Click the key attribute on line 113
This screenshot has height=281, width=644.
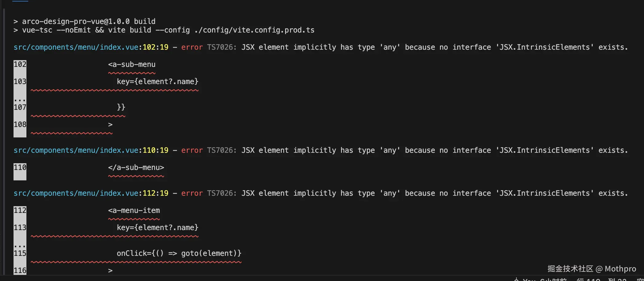tap(157, 228)
